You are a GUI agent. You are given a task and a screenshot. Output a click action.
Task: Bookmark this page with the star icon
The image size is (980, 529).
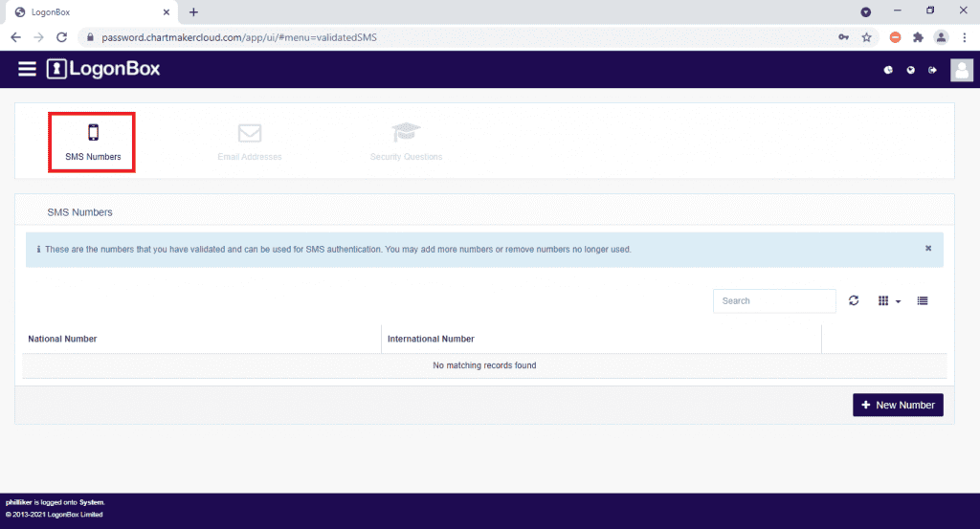coord(866,37)
